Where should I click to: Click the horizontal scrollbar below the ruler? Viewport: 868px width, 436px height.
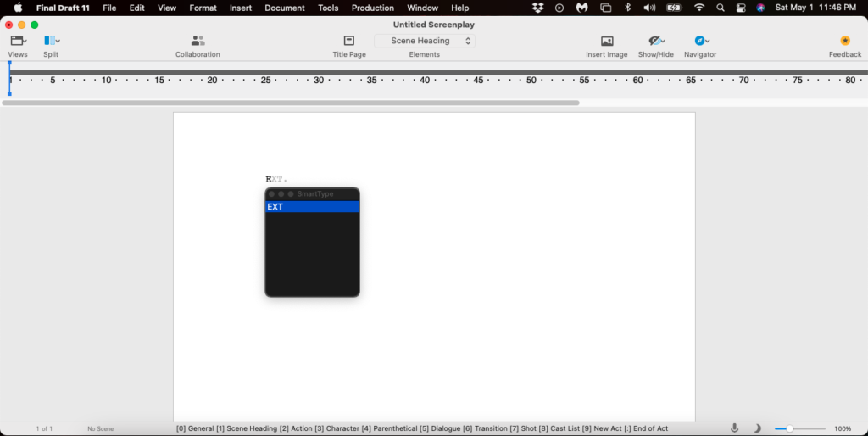click(x=290, y=103)
